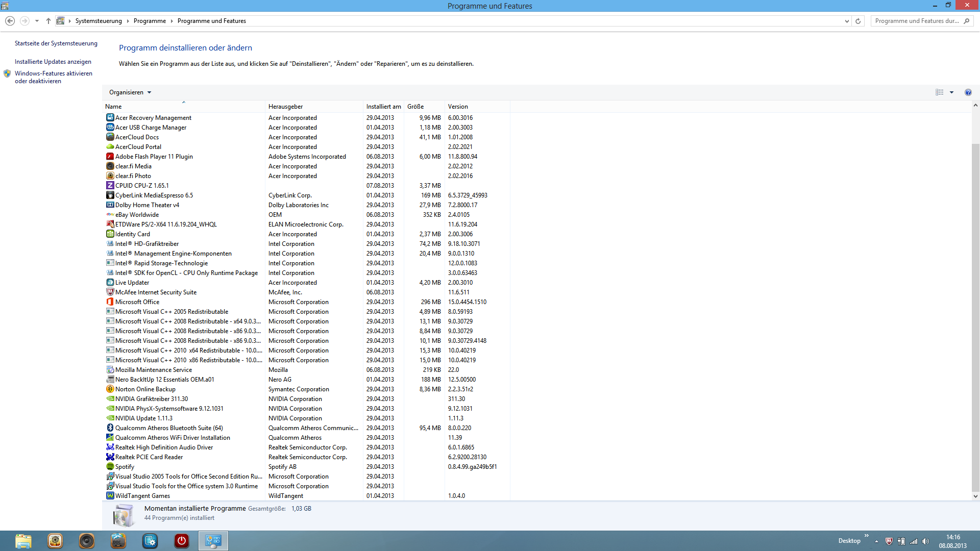Open Installierte Updates anzeigen link

coord(53,62)
